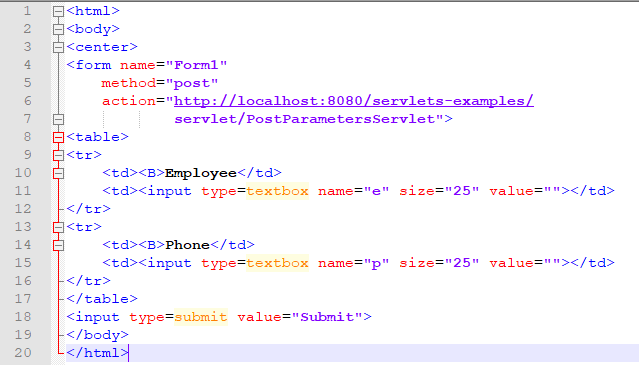Click the closing </tr> tag on line 12
This screenshot has width=639, height=365.
89,209
